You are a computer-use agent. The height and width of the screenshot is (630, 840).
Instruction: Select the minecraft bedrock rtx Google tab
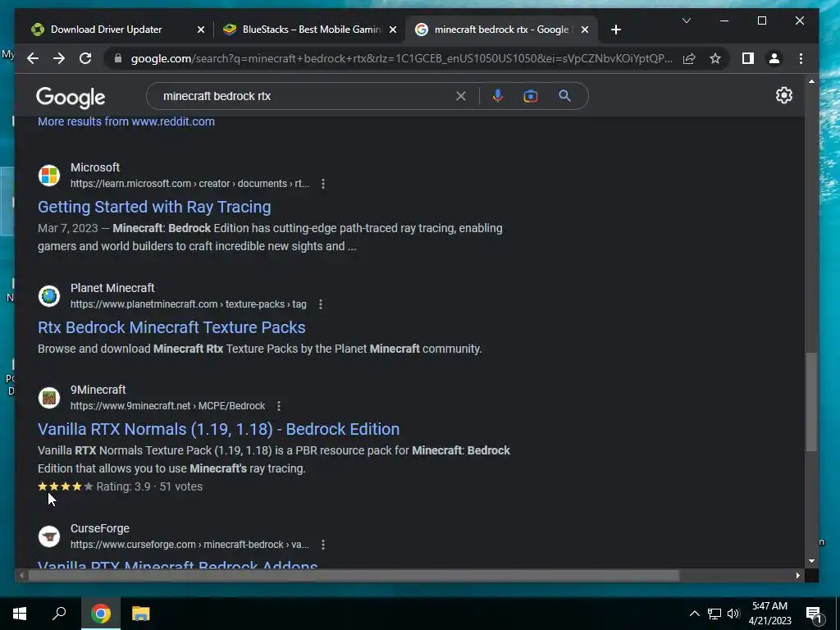[x=501, y=30]
